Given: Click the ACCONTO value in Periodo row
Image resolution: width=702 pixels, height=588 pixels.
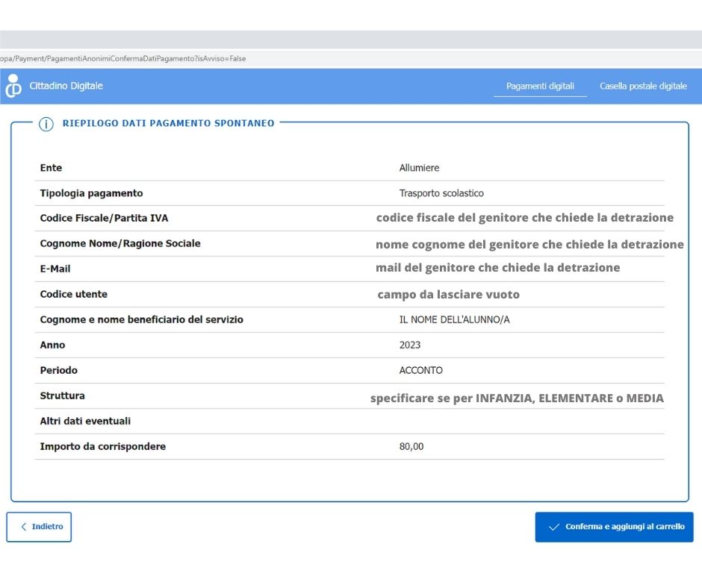Looking at the screenshot, I should click(420, 371).
